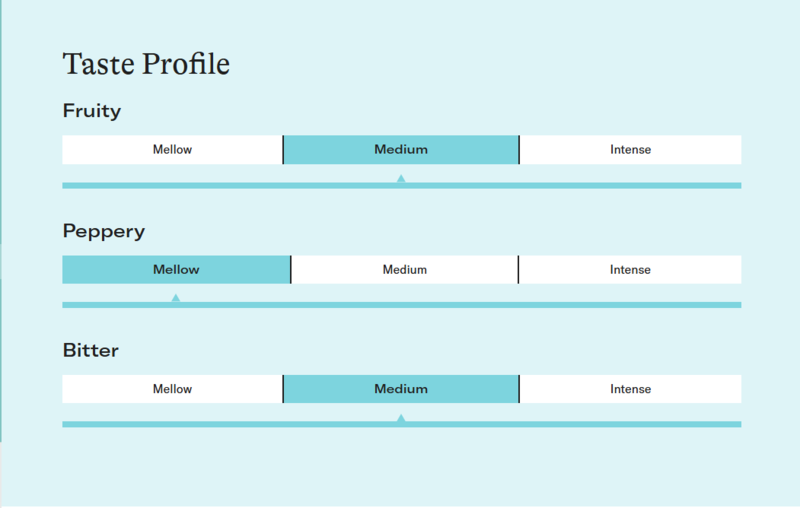Click the Bitter section label
Viewport: 800px width, 508px height.
click(x=91, y=351)
